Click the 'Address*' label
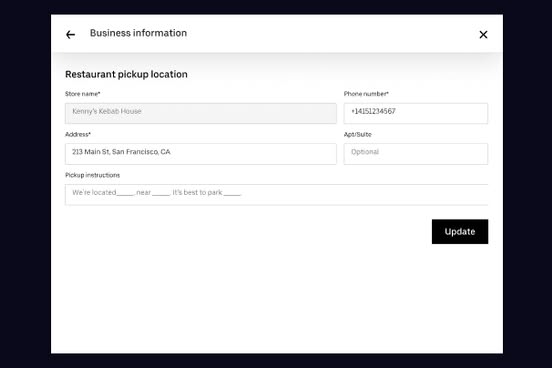 tap(78, 134)
